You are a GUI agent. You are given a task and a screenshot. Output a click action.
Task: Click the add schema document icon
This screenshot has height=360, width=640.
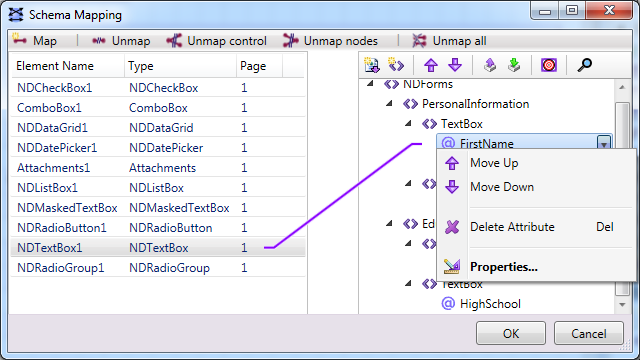[371, 65]
